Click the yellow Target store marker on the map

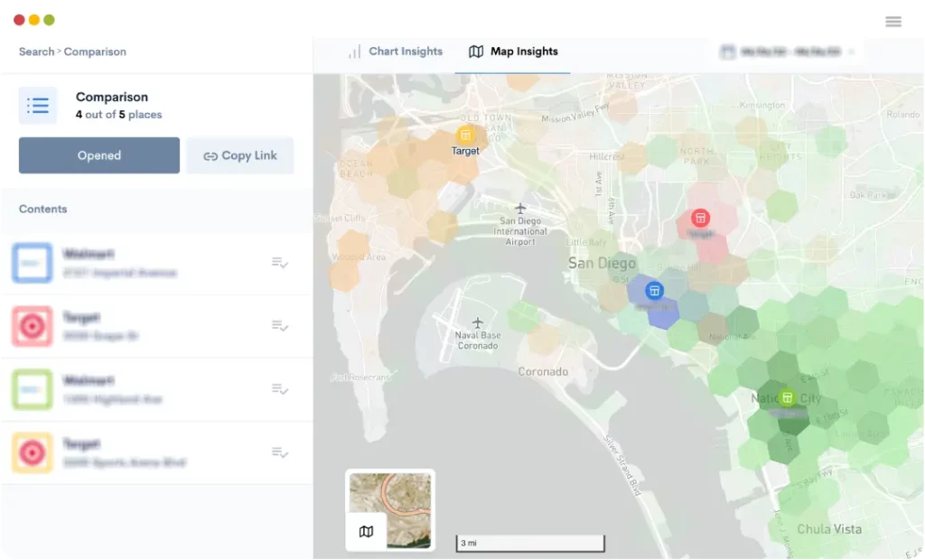click(x=465, y=135)
